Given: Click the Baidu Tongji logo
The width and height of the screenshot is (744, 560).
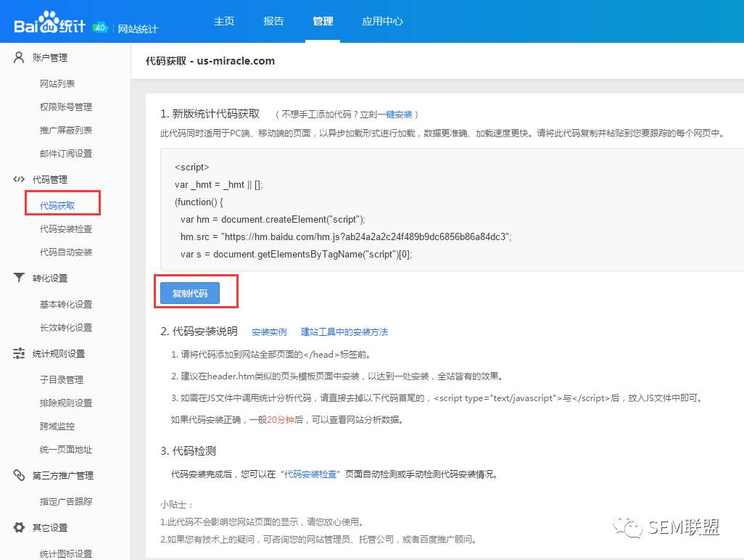Looking at the screenshot, I should tap(49, 22).
